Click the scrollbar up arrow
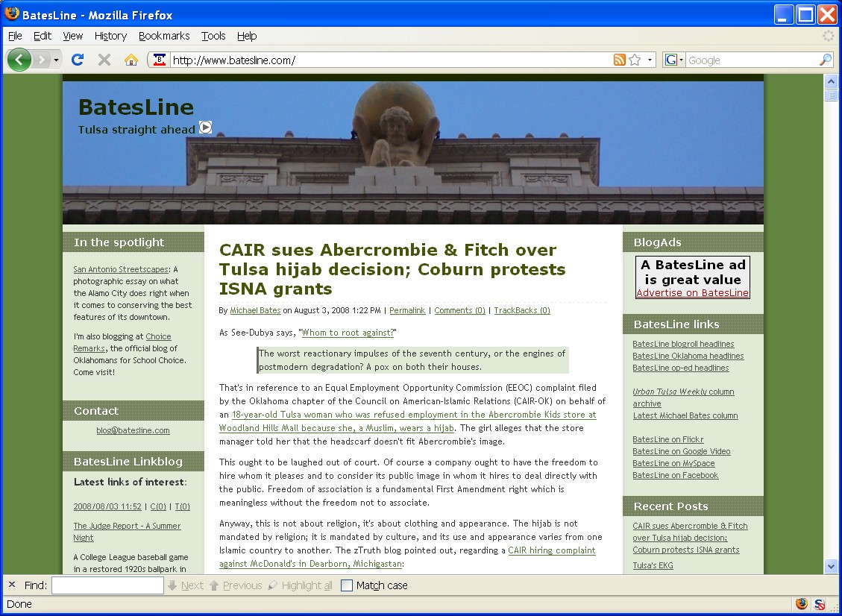 coord(831,81)
